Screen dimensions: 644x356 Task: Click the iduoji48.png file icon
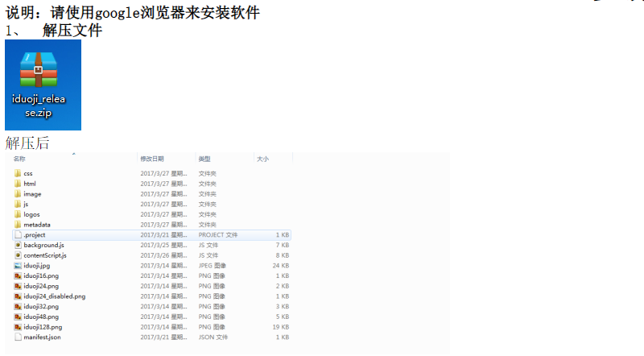18,317
